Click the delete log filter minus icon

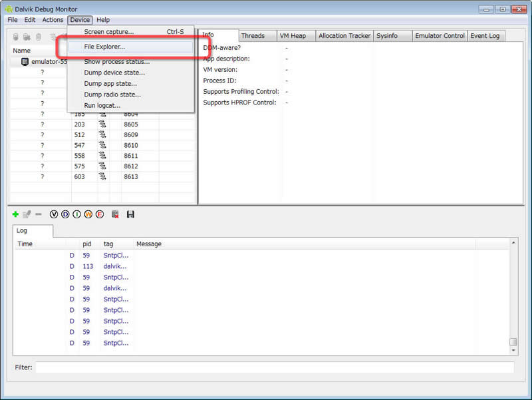[x=39, y=214]
